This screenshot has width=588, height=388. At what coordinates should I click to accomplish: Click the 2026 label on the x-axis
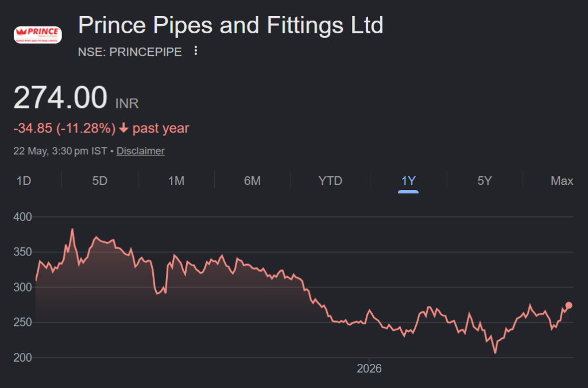pos(369,368)
